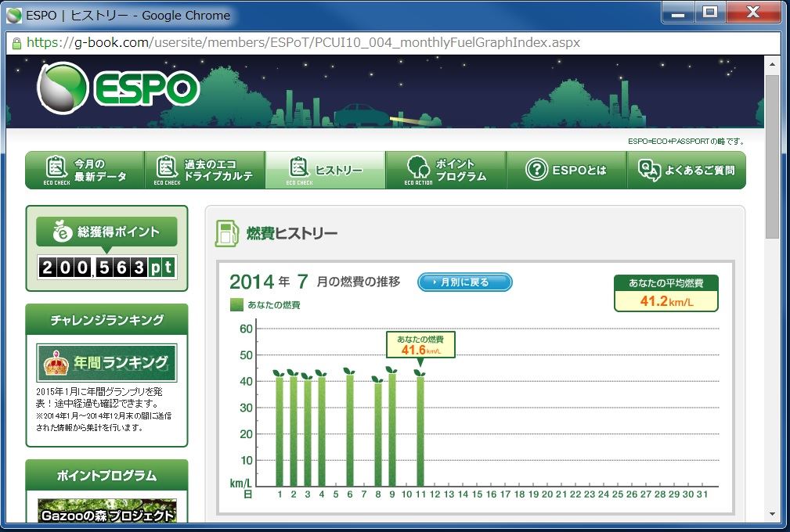Image resolution: width=790 pixels, height=532 pixels.
Task: Click the 200,563pt points counter
Action: coord(106,267)
